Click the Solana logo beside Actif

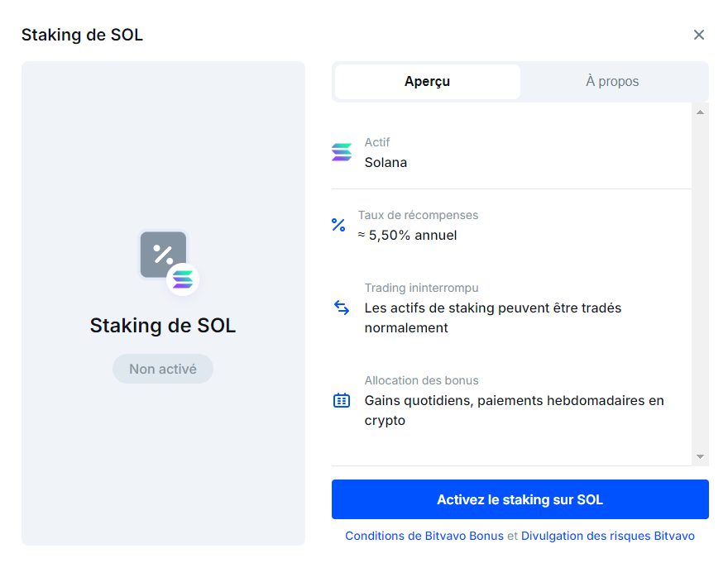(341, 152)
